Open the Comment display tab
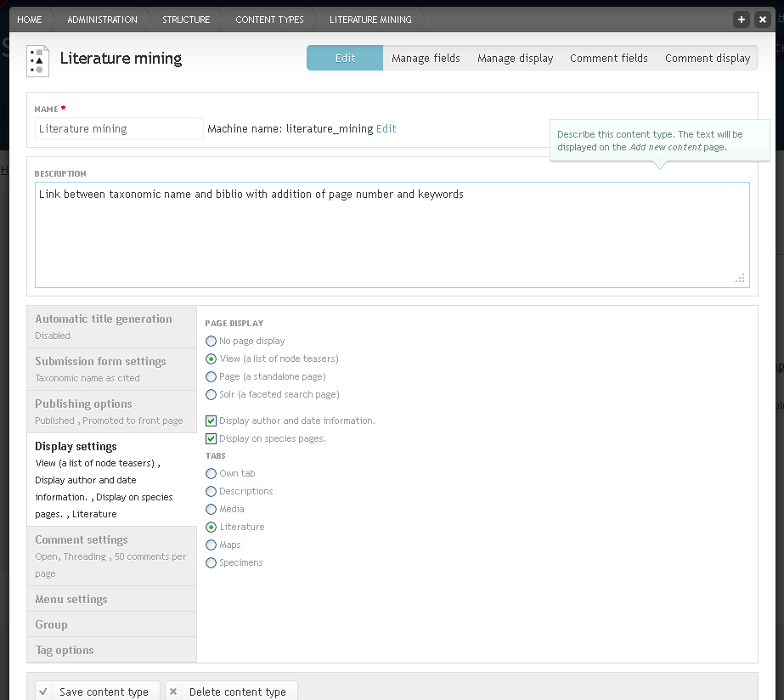This screenshot has height=700, width=784. click(708, 58)
